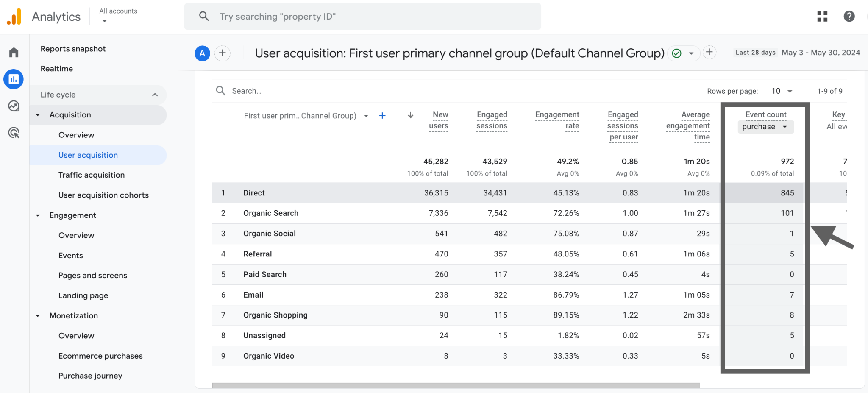The image size is (868, 393).
Task: Click the Last 28 days date range
Action: coord(755,52)
